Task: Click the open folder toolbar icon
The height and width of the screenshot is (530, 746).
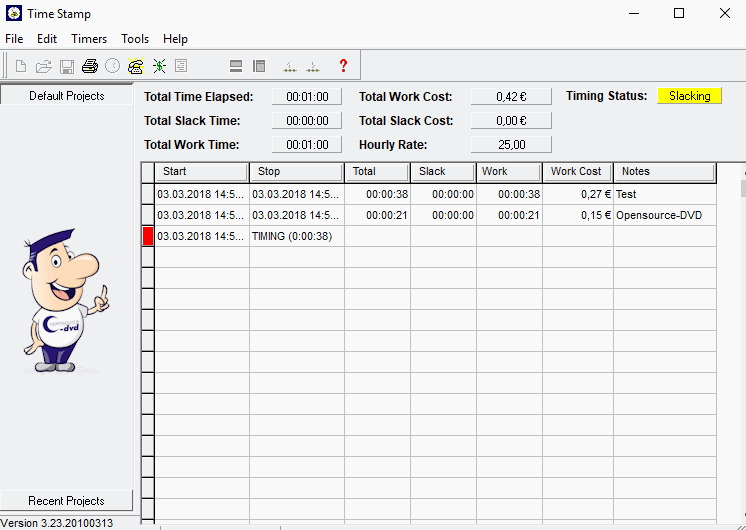Action: pyautogui.click(x=44, y=67)
